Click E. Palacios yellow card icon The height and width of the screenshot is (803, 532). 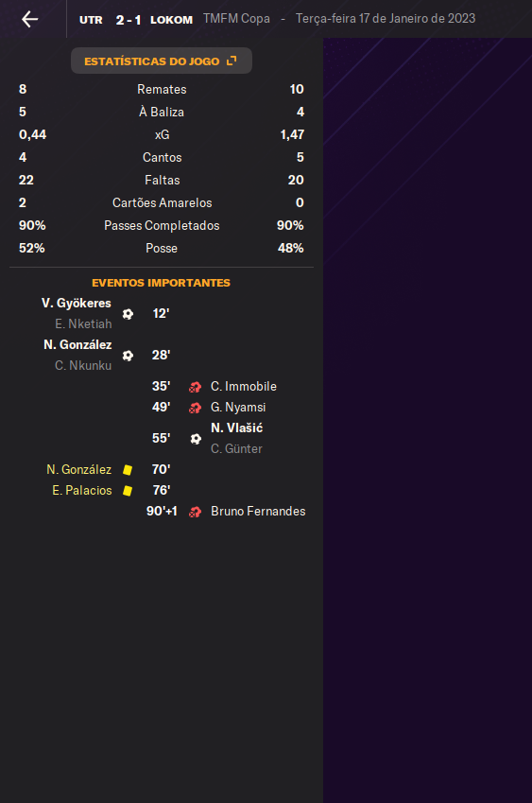click(128, 491)
